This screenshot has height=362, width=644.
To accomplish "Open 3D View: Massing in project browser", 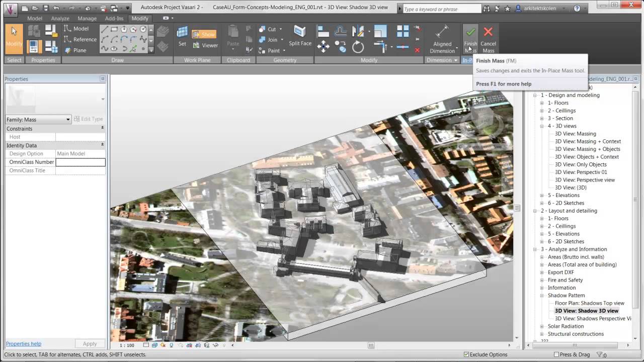I will (575, 134).
